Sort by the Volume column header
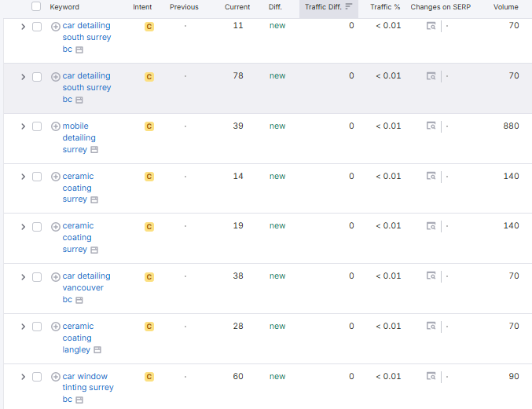 pyautogui.click(x=505, y=7)
